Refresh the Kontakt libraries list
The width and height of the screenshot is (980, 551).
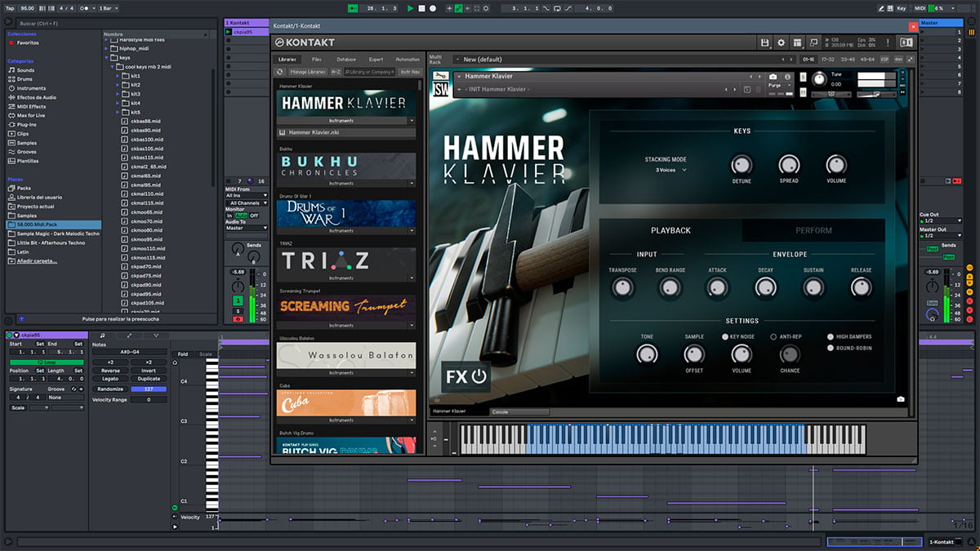tap(280, 72)
